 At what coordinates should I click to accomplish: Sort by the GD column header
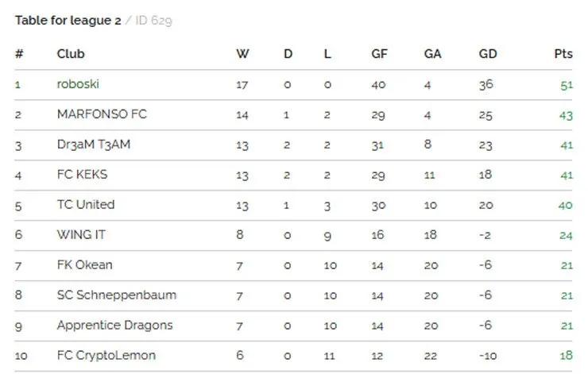[488, 53]
